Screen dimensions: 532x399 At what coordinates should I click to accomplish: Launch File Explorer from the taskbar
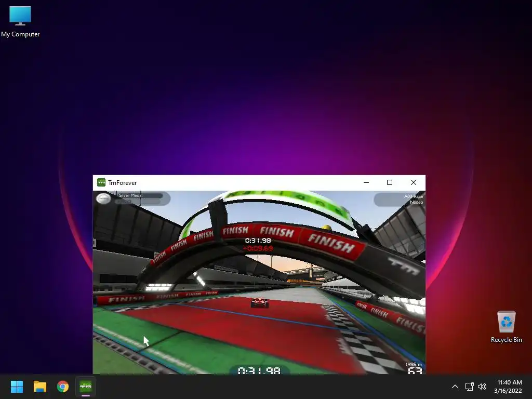coord(39,387)
